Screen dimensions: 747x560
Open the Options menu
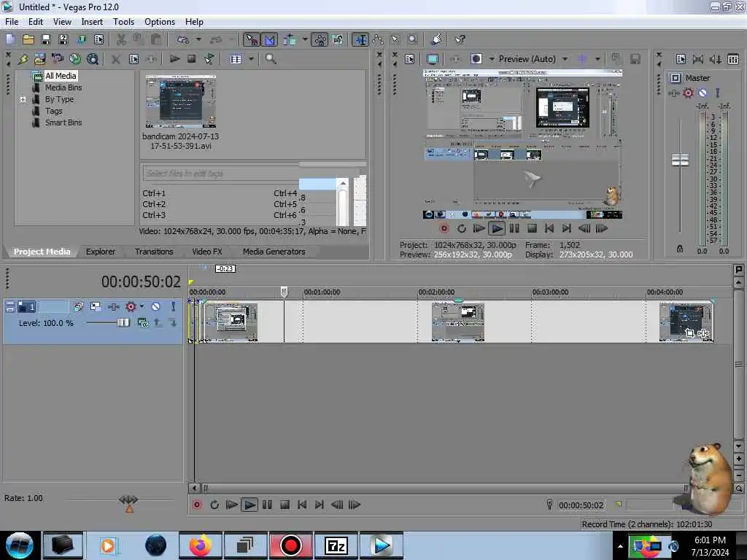(160, 22)
